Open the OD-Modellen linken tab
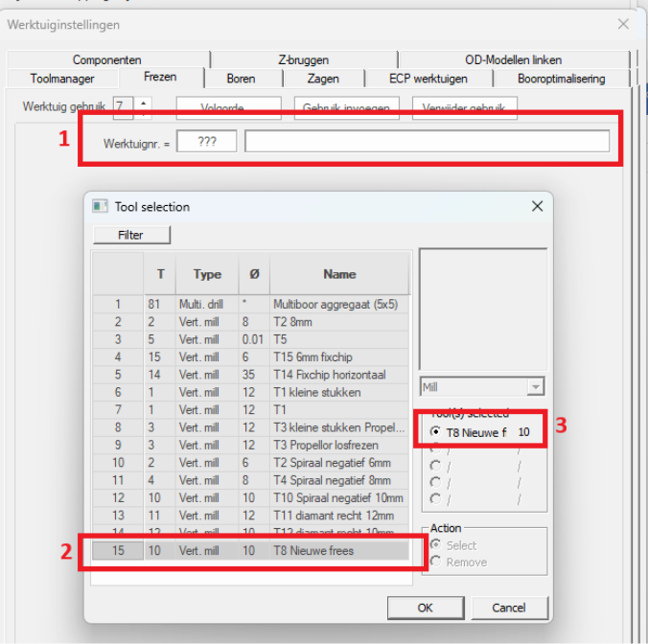648x644 pixels. [513, 60]
